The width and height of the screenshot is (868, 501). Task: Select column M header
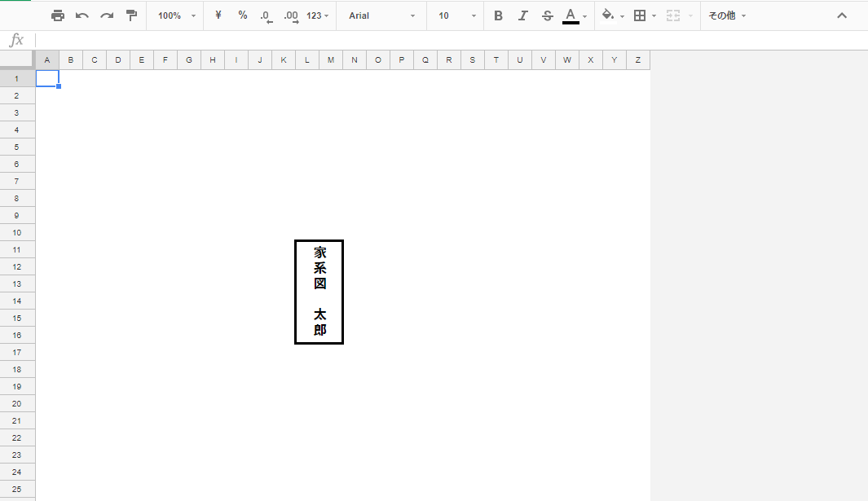331,60
